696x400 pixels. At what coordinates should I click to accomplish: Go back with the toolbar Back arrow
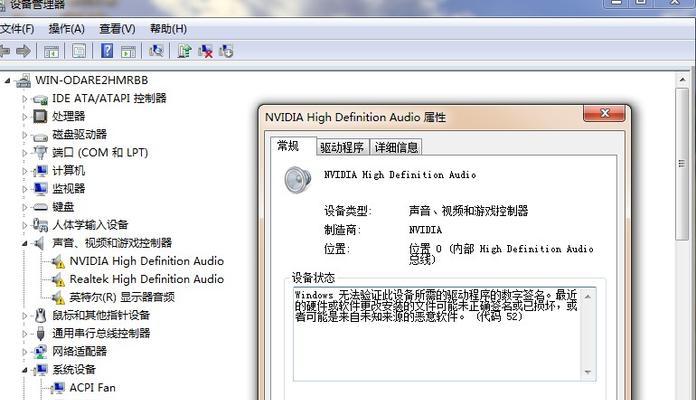click(4, 51)
